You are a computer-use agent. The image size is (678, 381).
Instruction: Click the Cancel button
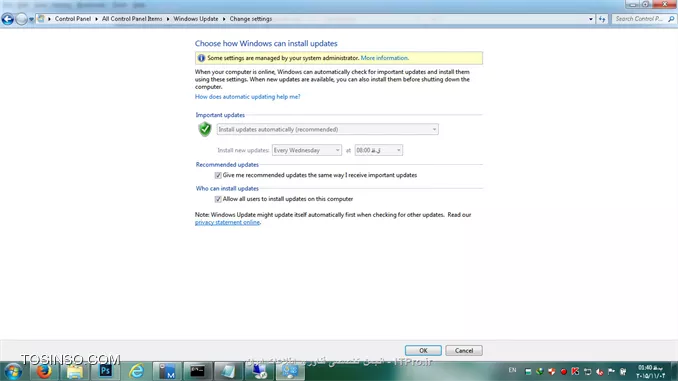pyautogui.click(x=464, y=350)
